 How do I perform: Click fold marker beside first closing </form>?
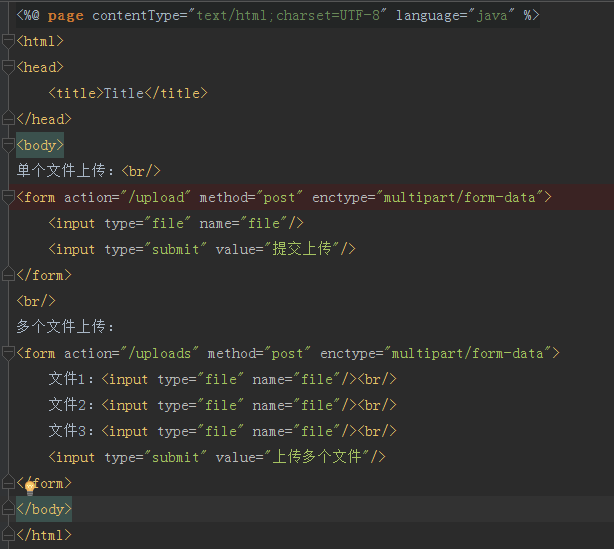click(x=9, y=276)
